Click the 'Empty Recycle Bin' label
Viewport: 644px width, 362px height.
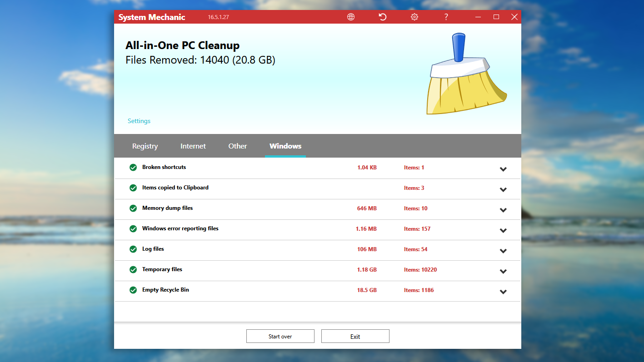(165, 290)
